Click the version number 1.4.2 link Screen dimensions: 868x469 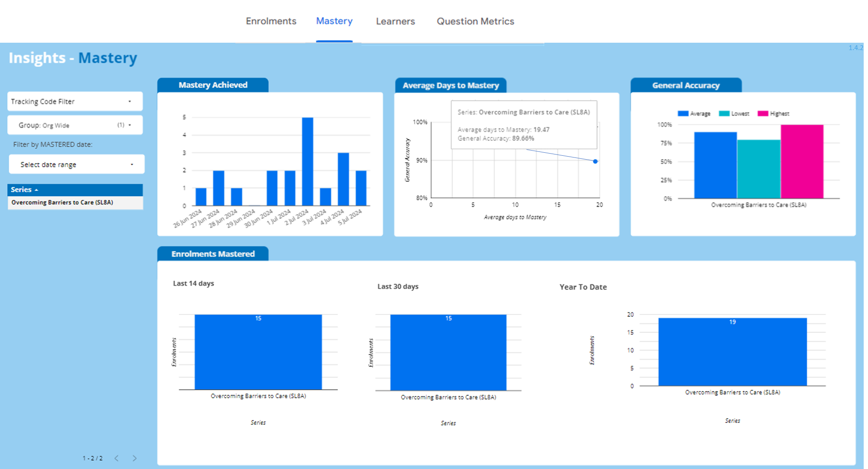coord(855,48)
